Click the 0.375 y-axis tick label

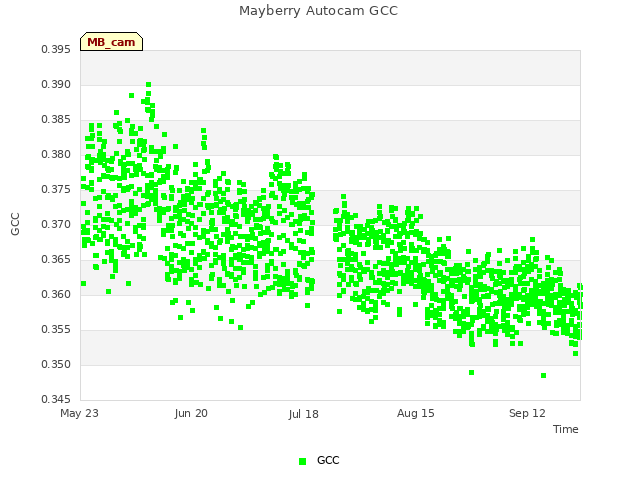56,189
